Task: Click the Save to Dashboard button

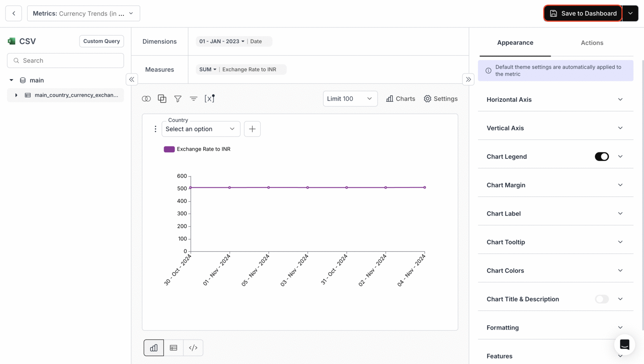Action: point(583,13)
